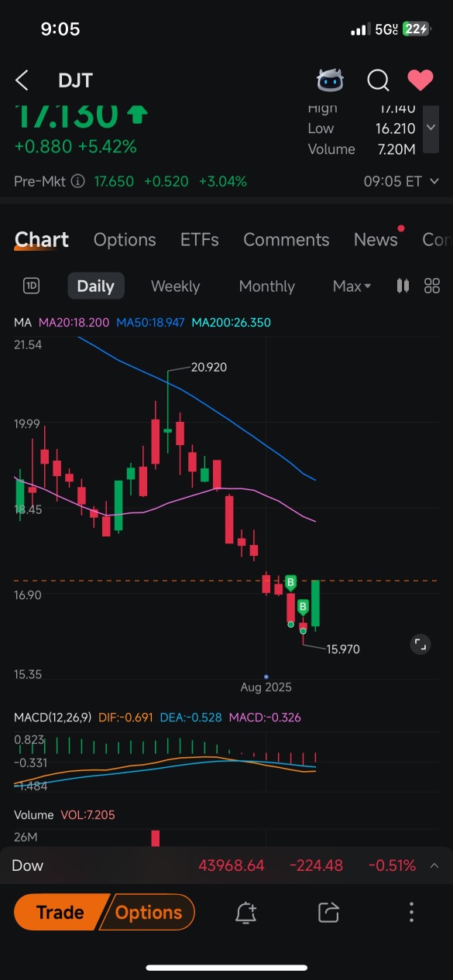Tap the Low 16.210 stat
453x980 pixels.
click(362, 128)
